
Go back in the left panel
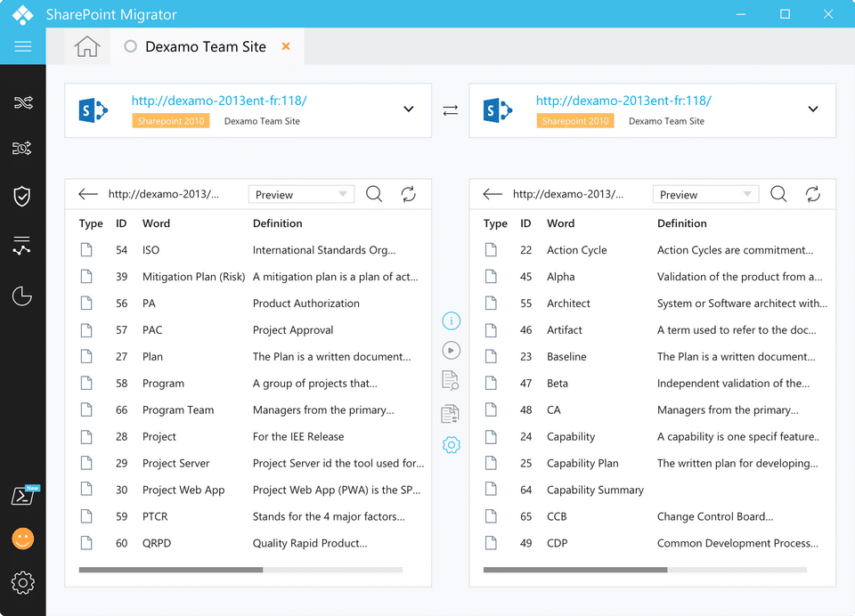click(x=88, y=193)
